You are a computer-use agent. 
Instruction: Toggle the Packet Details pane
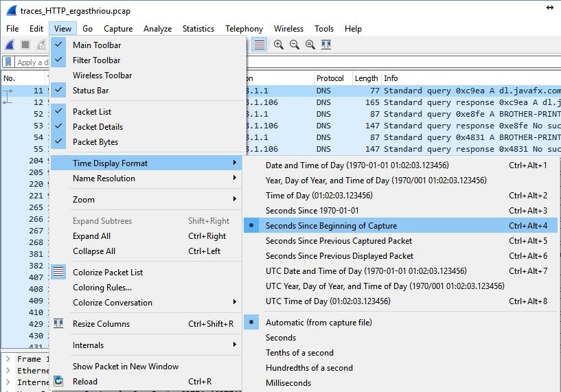pyautogui.click(x=146, y=126)
